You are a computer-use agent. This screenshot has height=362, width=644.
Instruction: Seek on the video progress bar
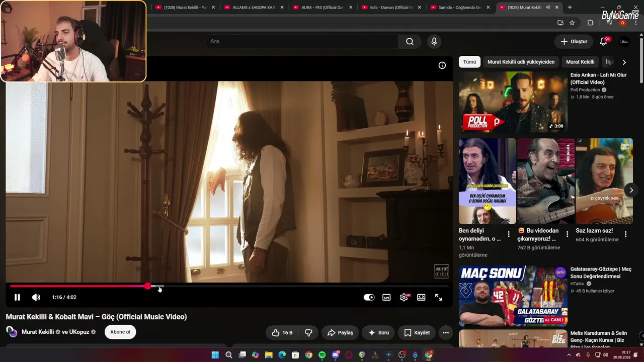pyautogui.click(x=229, y=286)
